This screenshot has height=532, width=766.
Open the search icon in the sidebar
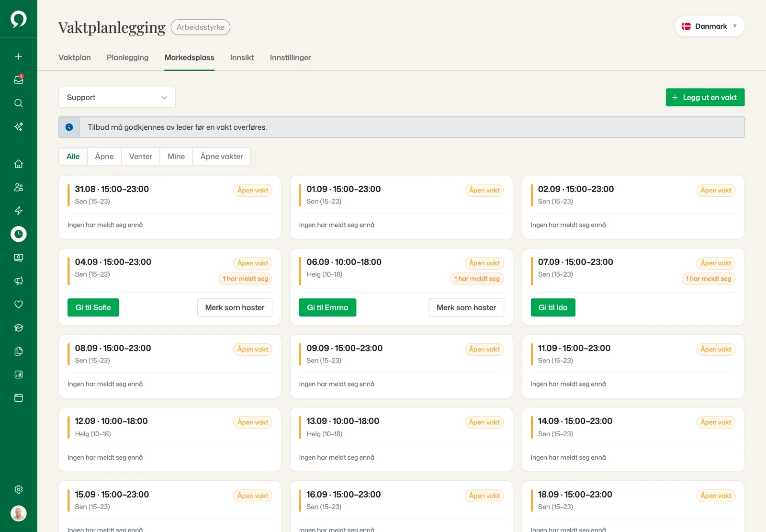click(x=19, y=103)
